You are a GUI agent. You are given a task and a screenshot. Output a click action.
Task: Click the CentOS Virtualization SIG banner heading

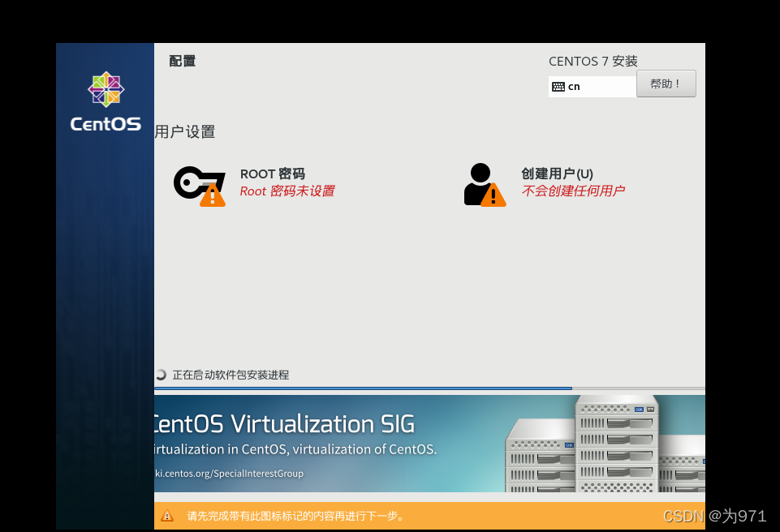click(284, 424)
